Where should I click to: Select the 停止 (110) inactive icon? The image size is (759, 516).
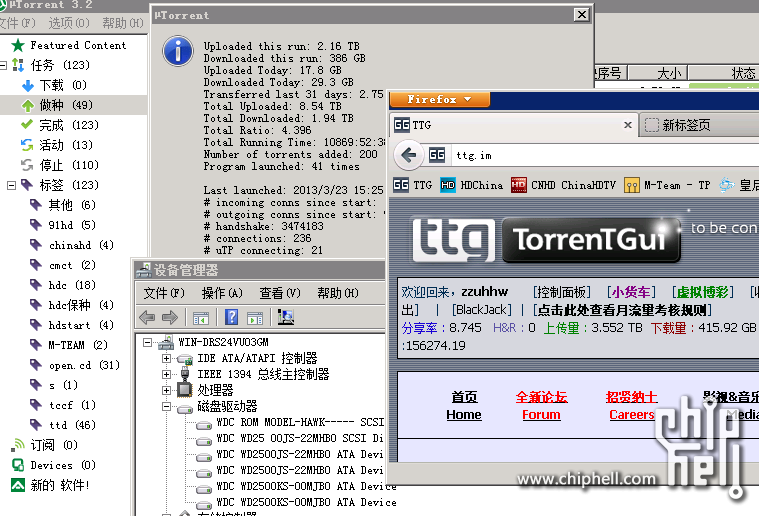[27, 165]
